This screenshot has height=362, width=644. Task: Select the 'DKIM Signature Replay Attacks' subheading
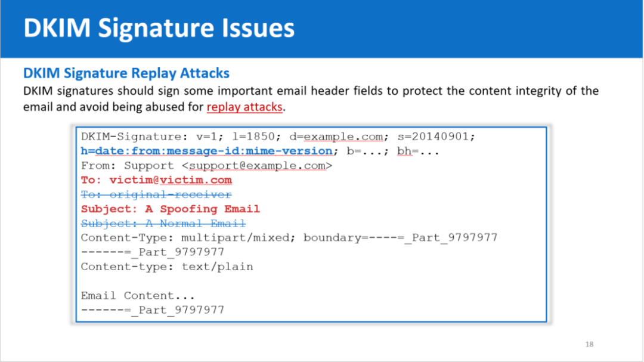(126, 73)
